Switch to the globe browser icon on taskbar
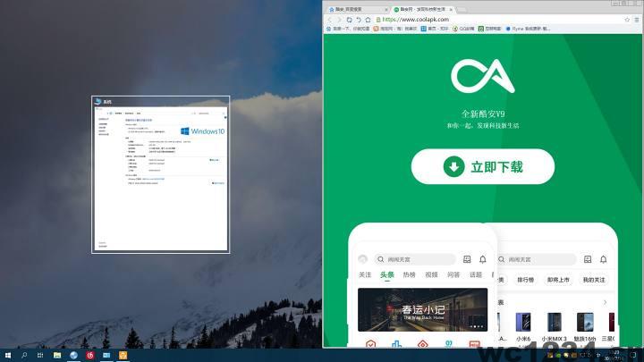Viewport: 644px width, 362px height. [x=73, y=355]
